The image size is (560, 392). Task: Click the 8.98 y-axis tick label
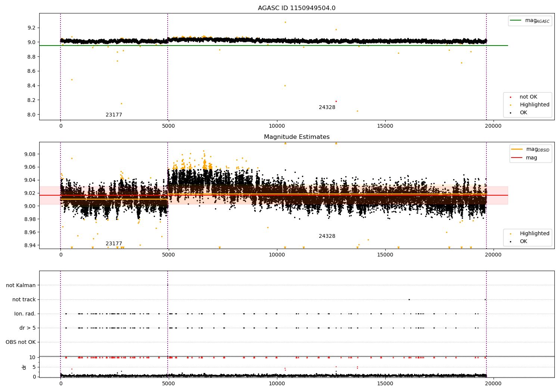(x=30, y=219)
